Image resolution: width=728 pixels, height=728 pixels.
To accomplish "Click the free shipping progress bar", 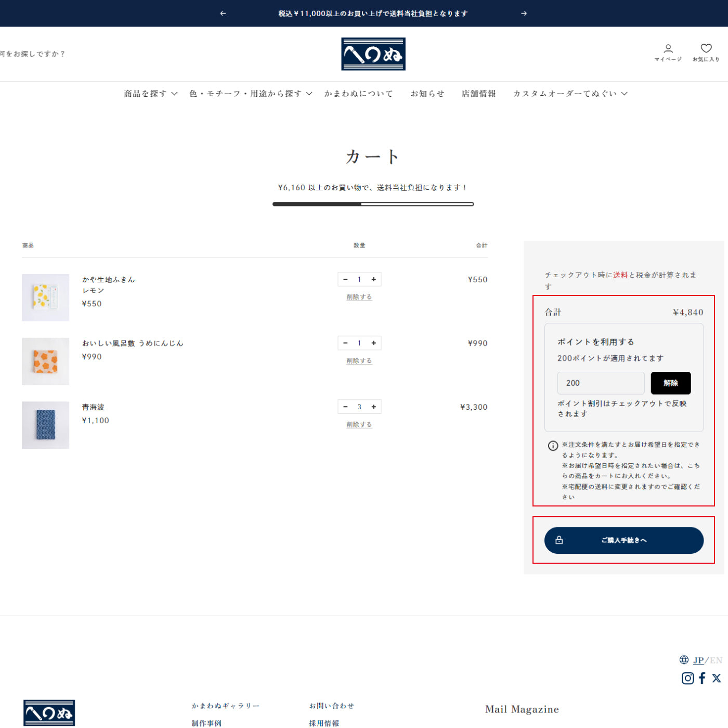I will pyautogui.click(x=373, y=204).
